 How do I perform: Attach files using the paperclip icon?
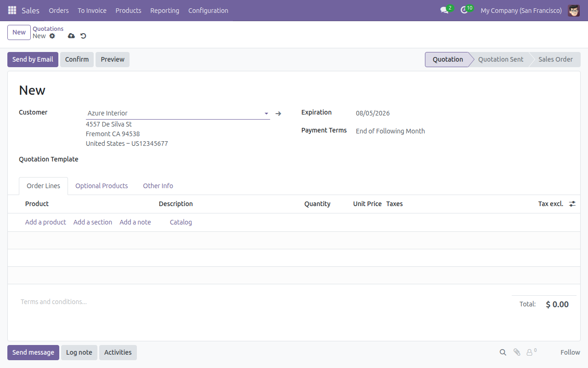click(517, 352)
